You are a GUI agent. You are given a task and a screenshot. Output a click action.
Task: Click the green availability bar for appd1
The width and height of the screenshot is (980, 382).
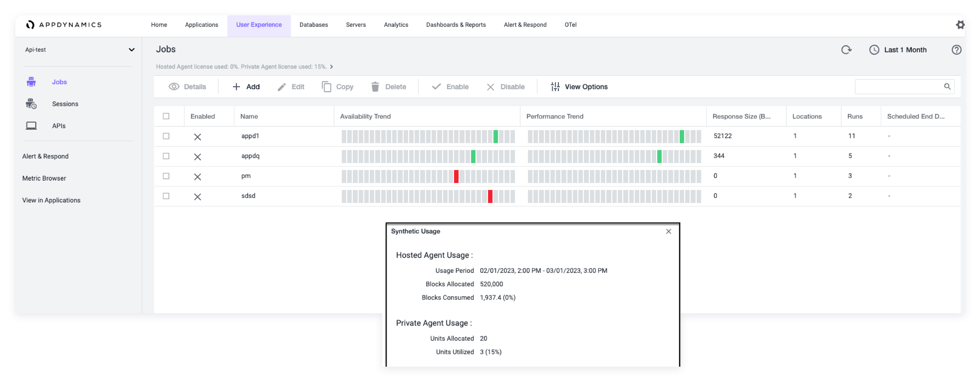496,137
